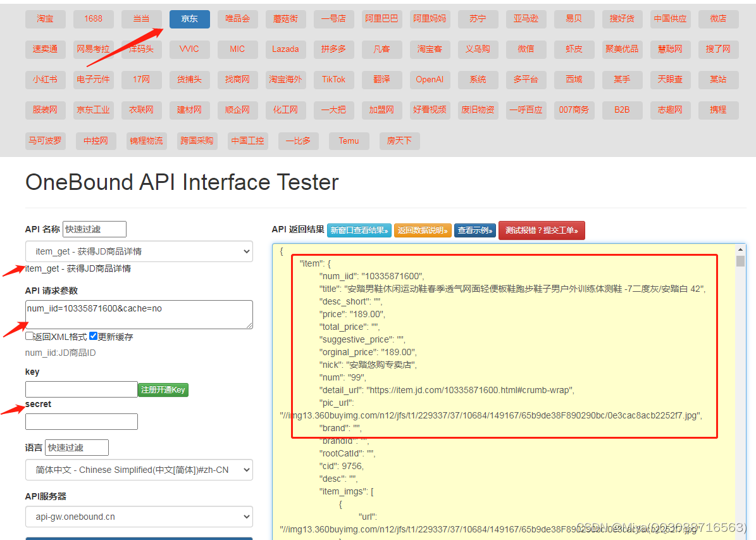Click the 查看示例 button
The width and height of the screenshot is (756, 540).
click(x=475, y=230)
